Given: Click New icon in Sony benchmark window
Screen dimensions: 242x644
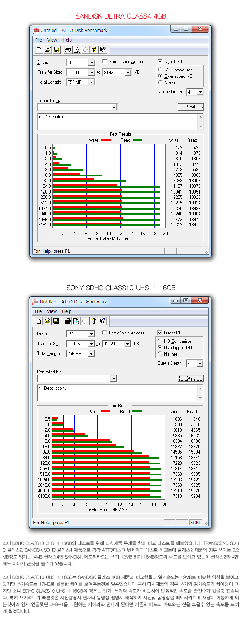Looking at the screenshot, I should [x=39, y=321].
